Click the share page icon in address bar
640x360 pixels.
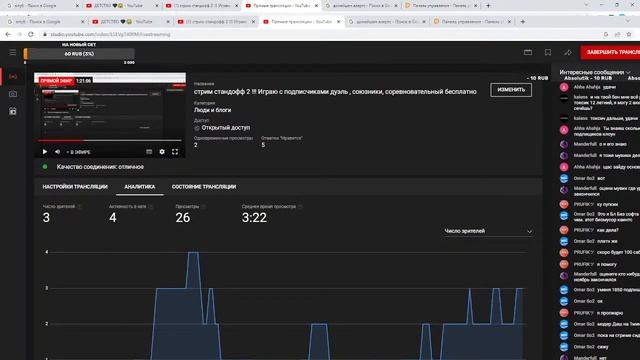point(617,35)
